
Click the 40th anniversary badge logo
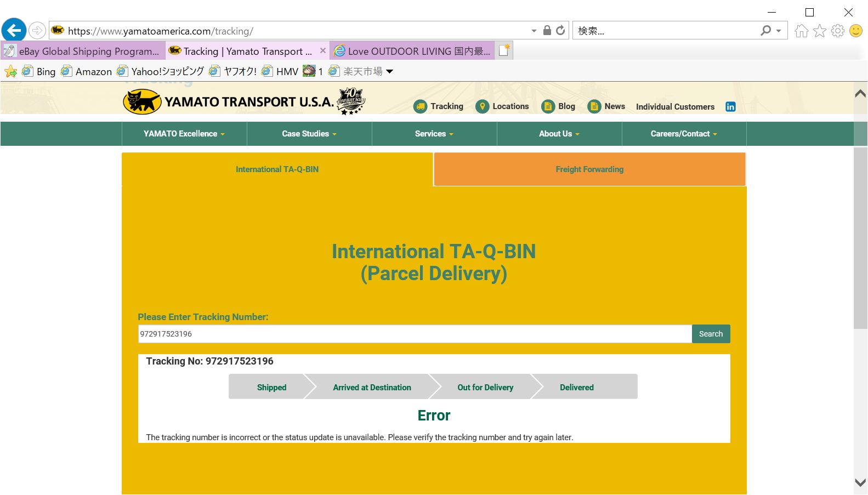(351, 101)
